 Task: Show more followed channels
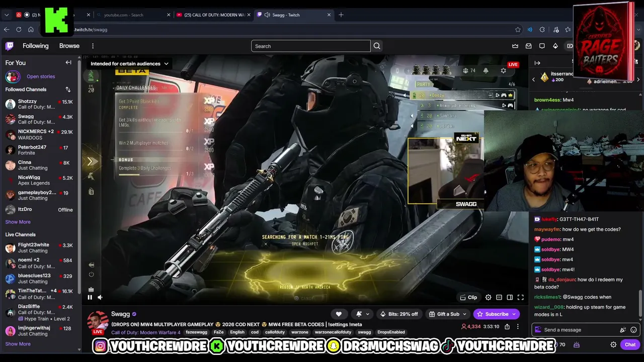[x=18, y=222]
